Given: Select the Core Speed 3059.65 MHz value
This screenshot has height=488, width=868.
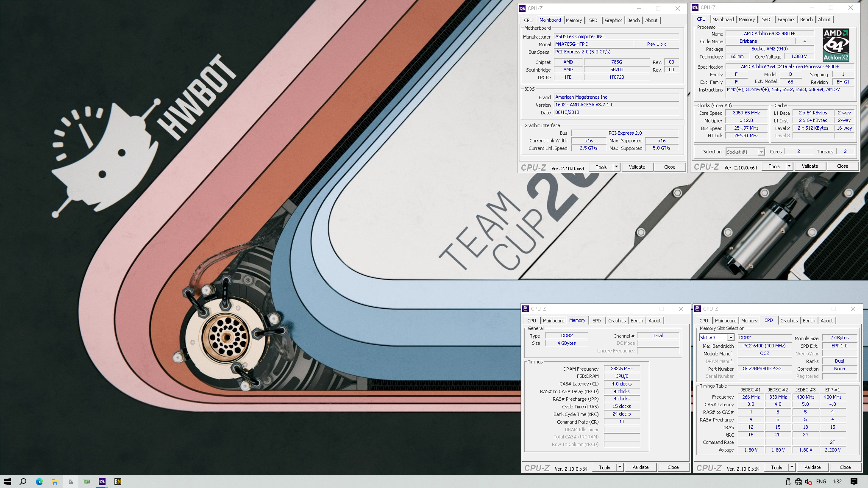Looking at the screenshot, I should (746, 113).
